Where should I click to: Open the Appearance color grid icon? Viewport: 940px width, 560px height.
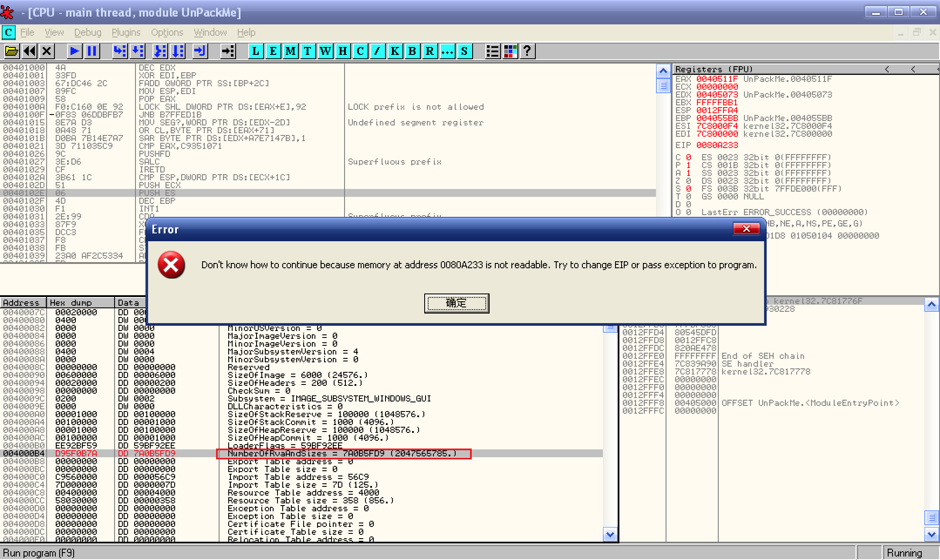(510, 51)
